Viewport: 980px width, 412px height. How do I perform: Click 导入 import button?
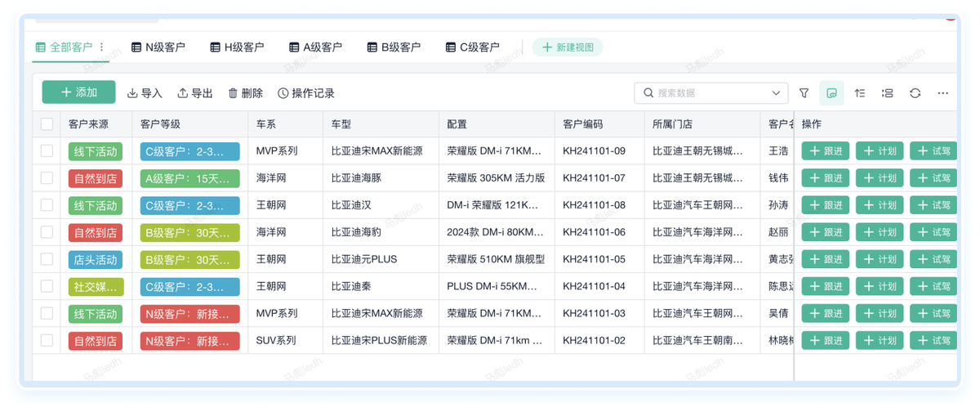pos(145,93)
